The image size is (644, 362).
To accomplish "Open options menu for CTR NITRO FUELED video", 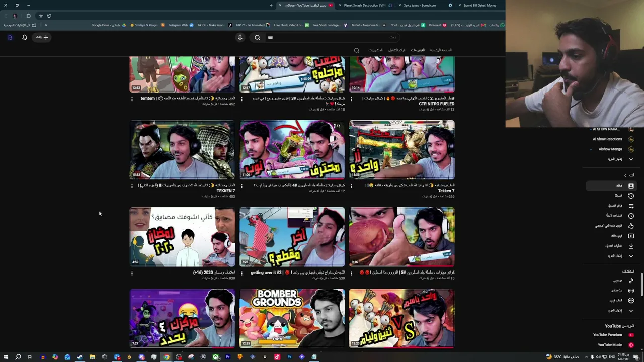I will tap(351, 99).
